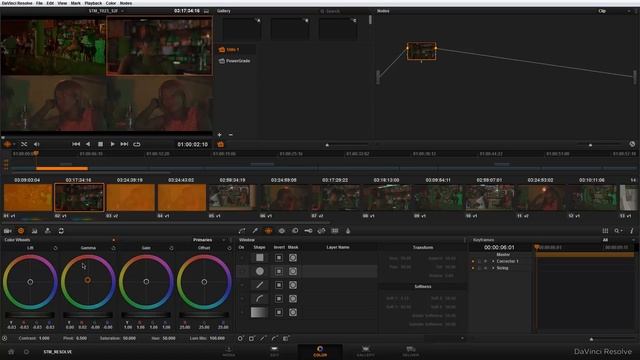Add a circular window with bottom toolbar icon
The width and height of the screenshot is (640, 360).
[240, 338]
